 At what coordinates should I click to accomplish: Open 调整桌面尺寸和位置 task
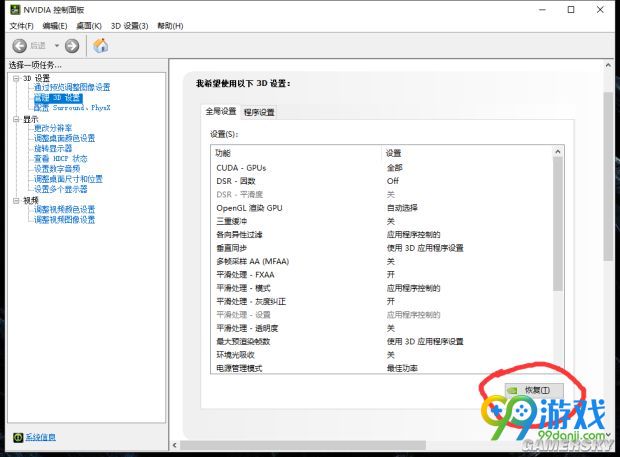68,179
